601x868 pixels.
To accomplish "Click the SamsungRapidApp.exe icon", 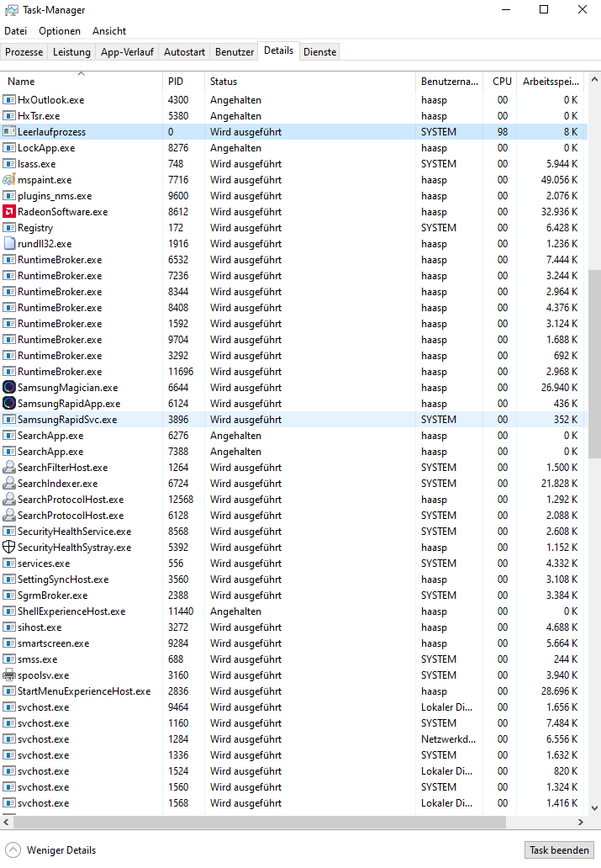I will [x=9, y=404].
